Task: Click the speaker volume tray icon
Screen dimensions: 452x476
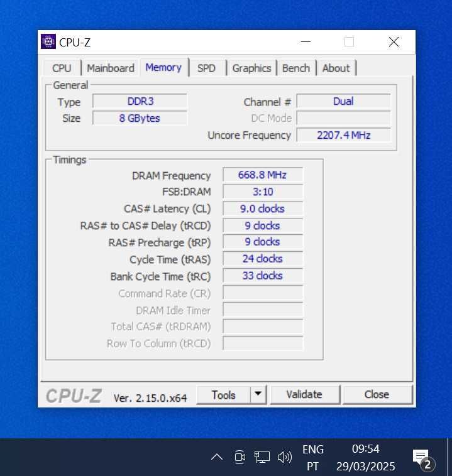Action: 285,457
